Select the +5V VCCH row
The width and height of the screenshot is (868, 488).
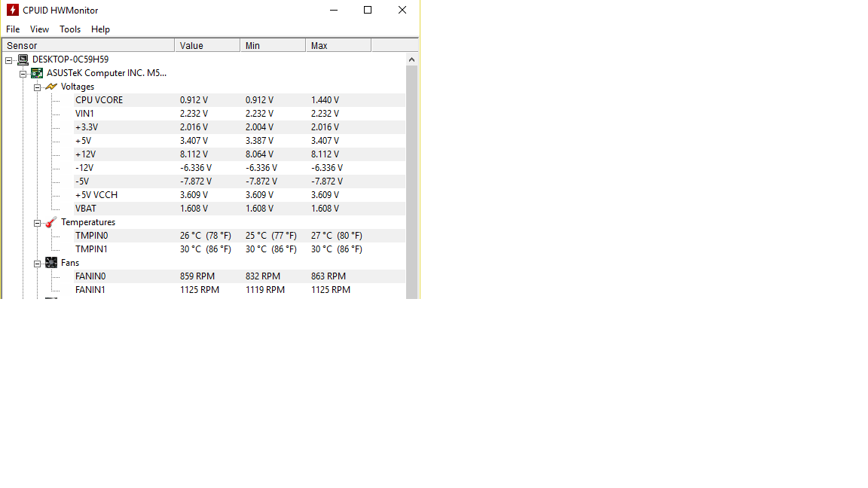[x=239, y=195]
